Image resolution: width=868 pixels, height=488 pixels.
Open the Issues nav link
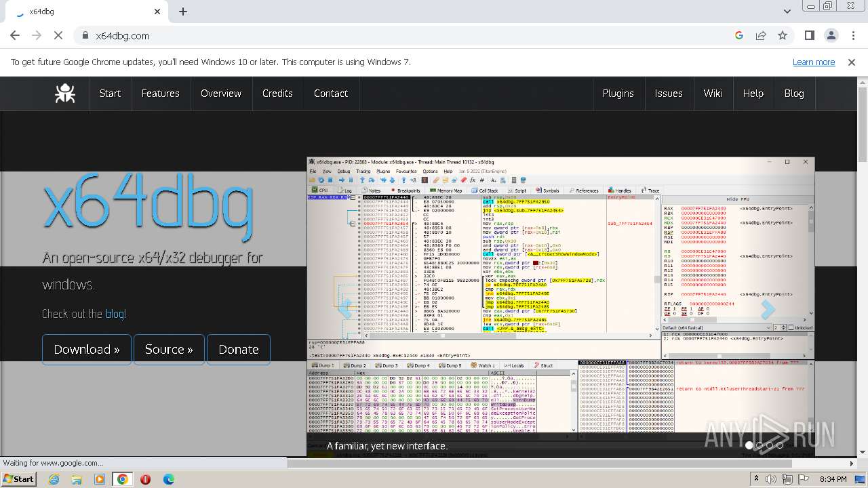coord(669,94)
